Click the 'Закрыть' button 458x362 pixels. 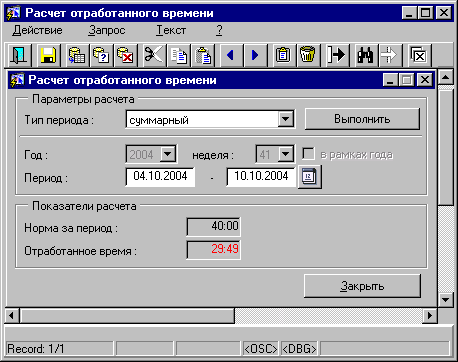(x=362, y=286)
